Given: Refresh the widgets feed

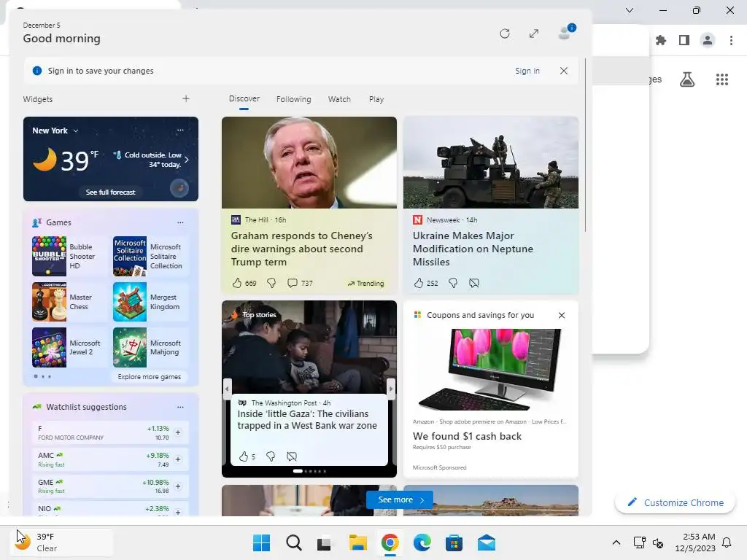Looking at the screenshot, I should 505,34.
